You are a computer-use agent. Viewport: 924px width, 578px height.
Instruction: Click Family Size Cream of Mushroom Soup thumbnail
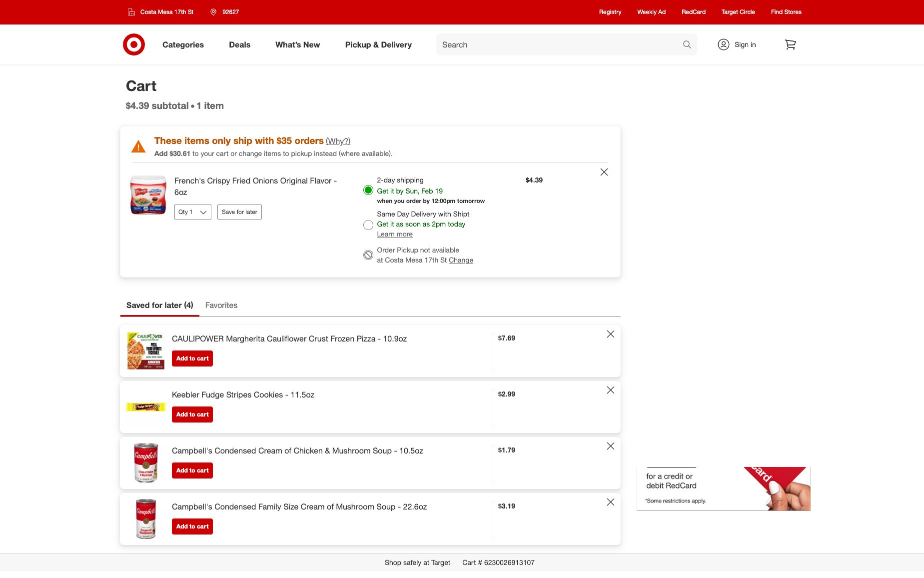[x=146, y=519]
